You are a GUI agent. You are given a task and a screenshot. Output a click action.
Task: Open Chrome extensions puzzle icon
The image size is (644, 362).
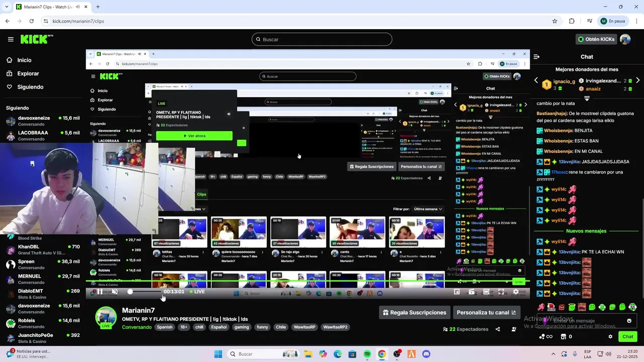[572, 21]
